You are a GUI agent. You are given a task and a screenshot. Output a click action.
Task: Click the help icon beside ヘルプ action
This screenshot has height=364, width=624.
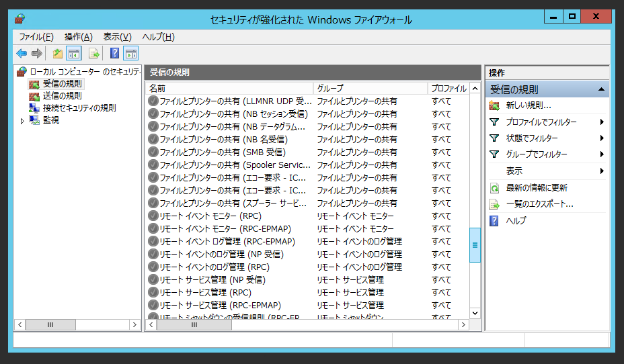tap(494, 220)
